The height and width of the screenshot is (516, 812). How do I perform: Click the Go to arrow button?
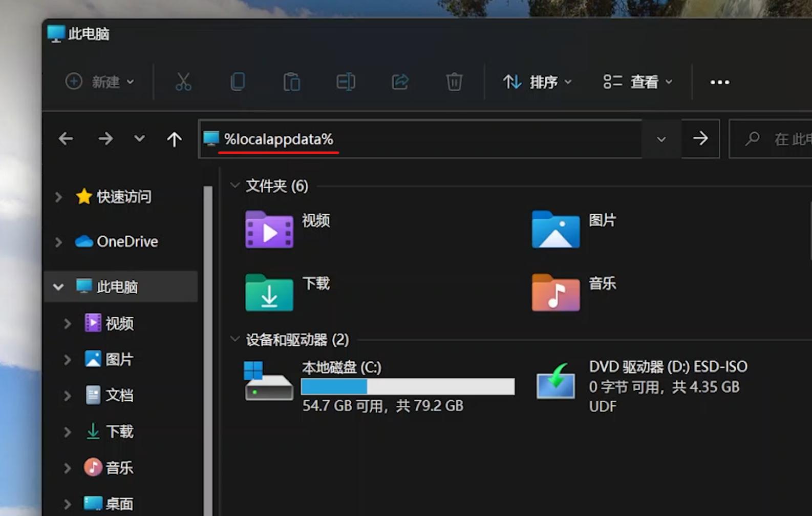point(700,138)
